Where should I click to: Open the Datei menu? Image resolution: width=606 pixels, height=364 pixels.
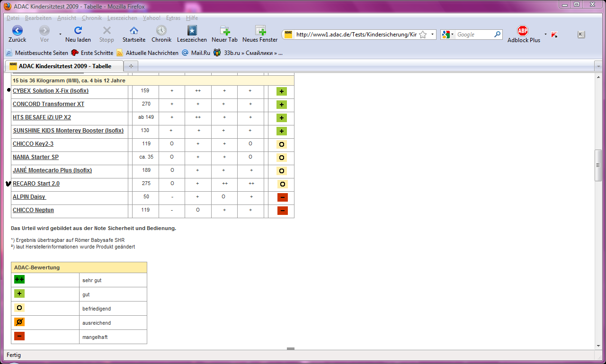coord(13,18)
